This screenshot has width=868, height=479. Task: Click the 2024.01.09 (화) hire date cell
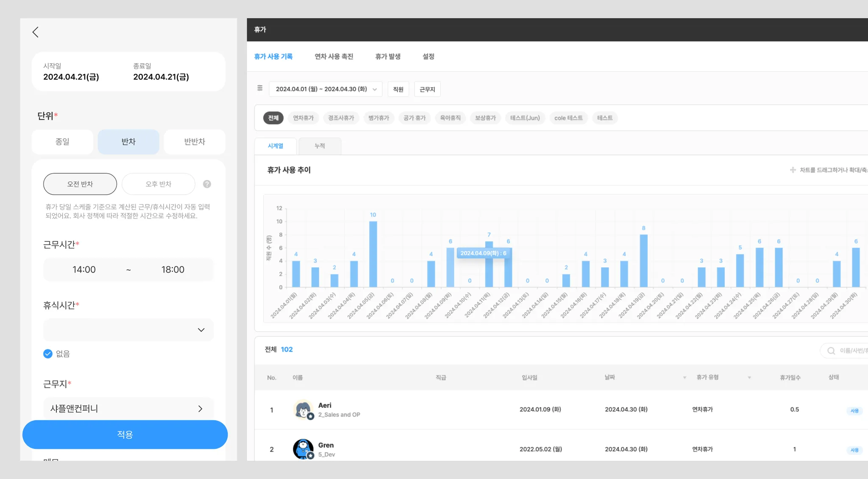(540, 409)
